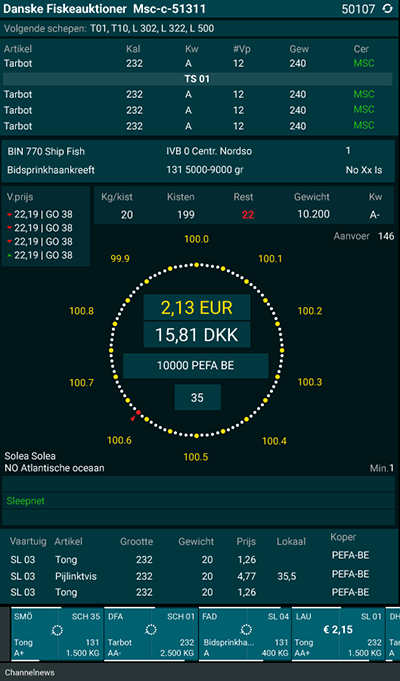Select the TS 01 vessel header row
400x681 pixels.
coord(198,79)
